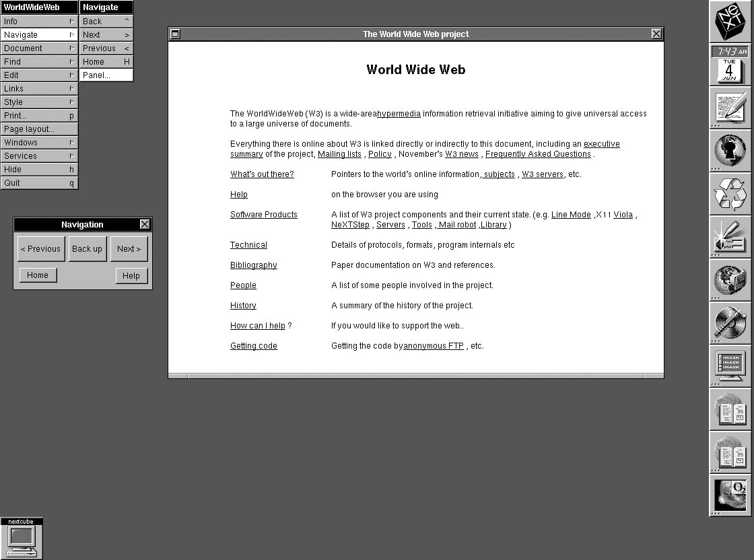Follow the People link
Viewport: 754px width, 560px height.
coord(243,285)
